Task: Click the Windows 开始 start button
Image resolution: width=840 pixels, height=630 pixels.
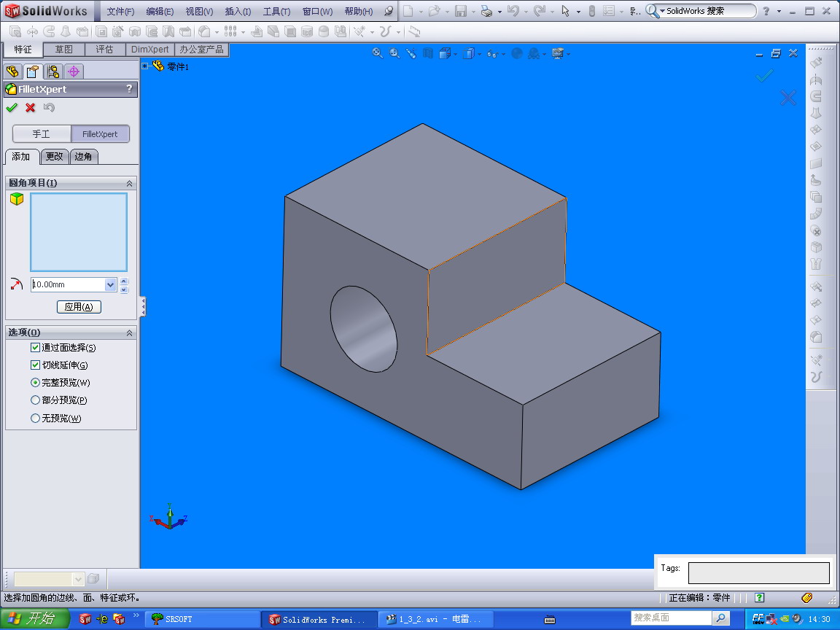Action: tap(35, 619)
